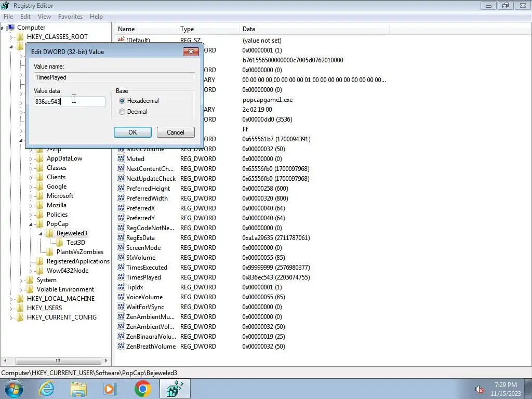532x399 pixels.
Task: Click the TimesExecuted value icon
Action: [121, 267]
